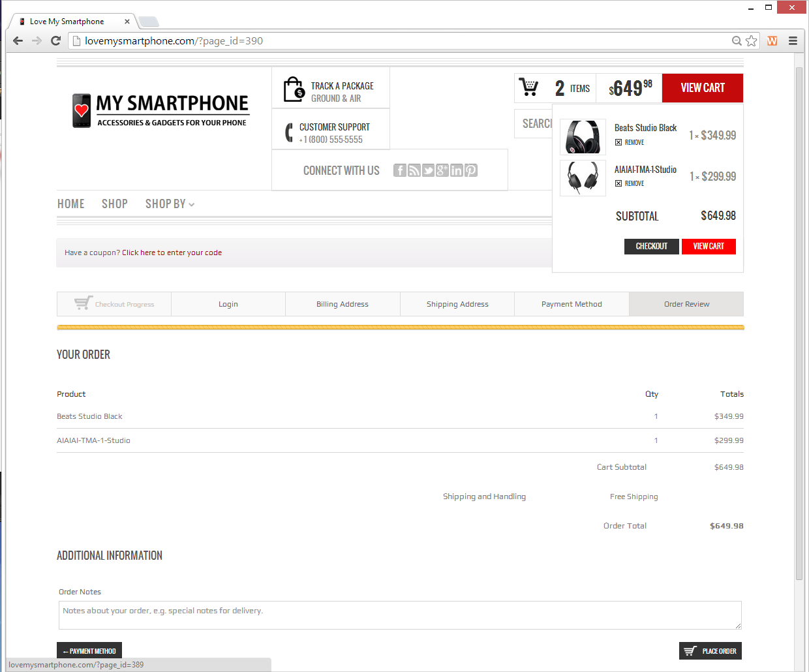Switch to the Login checkout step

(x=228, y=304)
